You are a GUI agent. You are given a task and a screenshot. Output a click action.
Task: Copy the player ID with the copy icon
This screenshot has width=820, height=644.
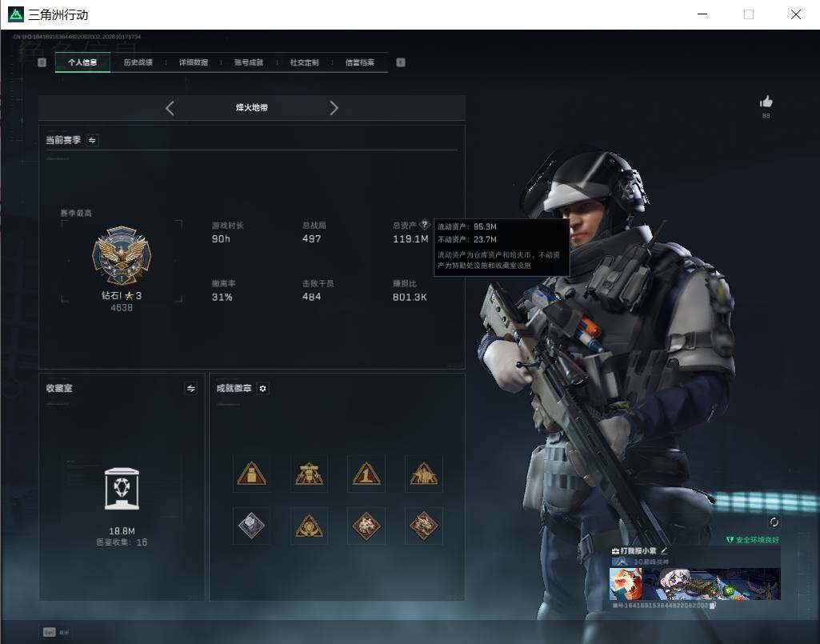click(x=712, y=606)
